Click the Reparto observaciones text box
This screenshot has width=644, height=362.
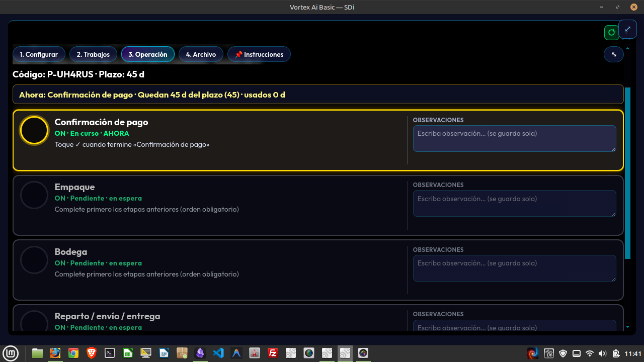[x=514, y=326]
